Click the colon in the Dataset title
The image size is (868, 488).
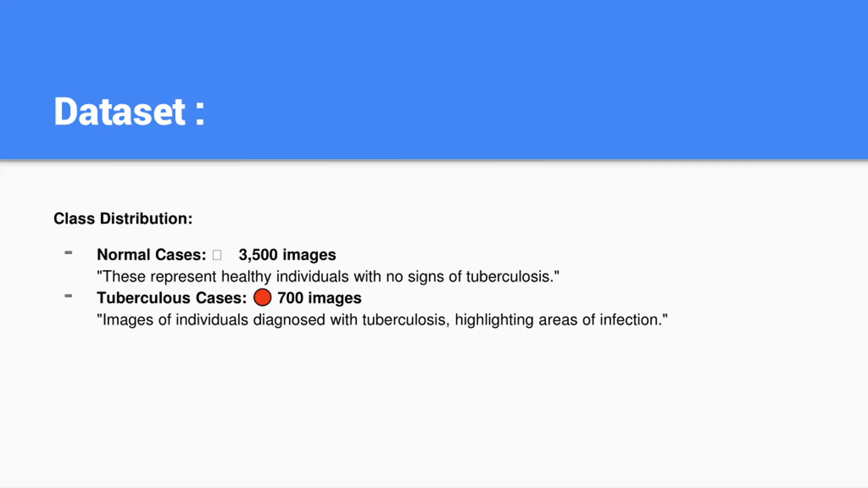coord(200,113)
